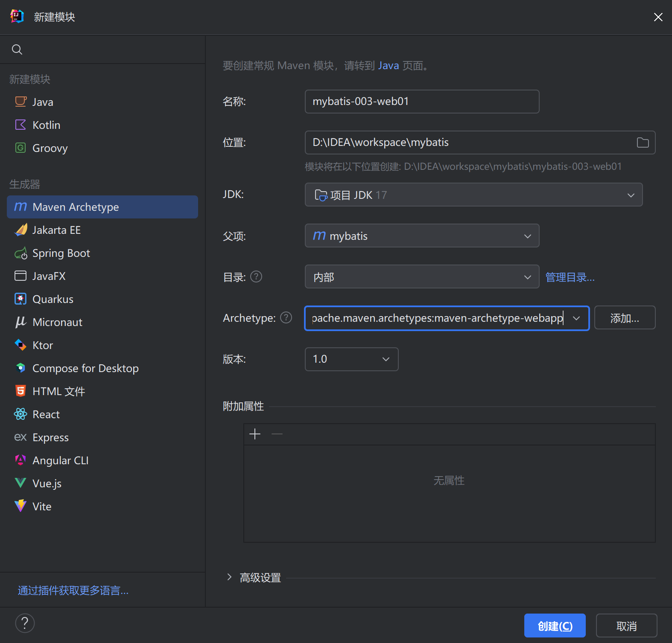
Task: Select the Groovy logo icon
Action: click(x=20, y=148)
